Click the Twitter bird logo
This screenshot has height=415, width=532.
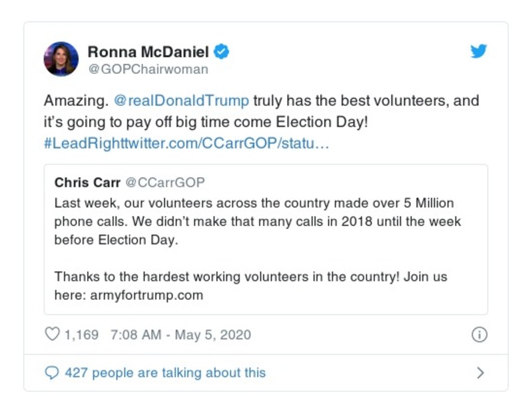coord(479,51)
